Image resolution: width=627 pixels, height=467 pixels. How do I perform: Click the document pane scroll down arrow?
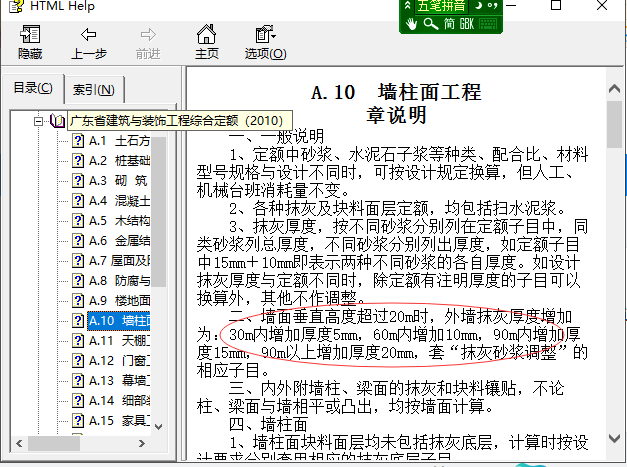[614, 439]
